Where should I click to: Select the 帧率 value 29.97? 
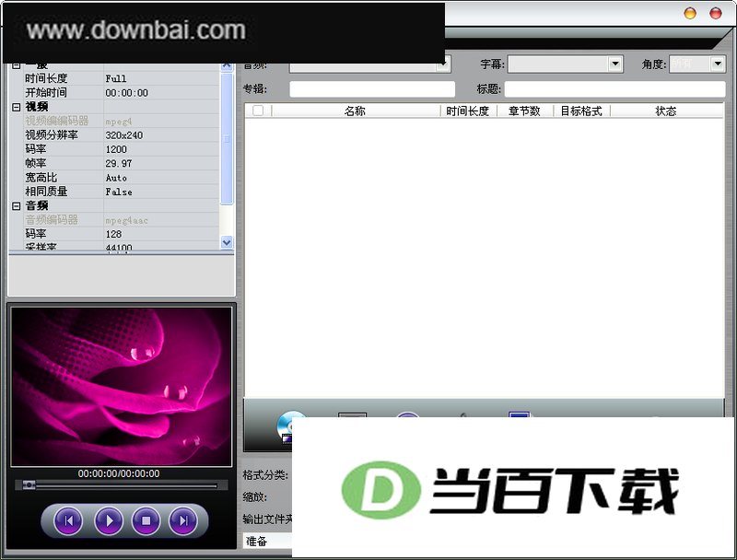point(119,164)
